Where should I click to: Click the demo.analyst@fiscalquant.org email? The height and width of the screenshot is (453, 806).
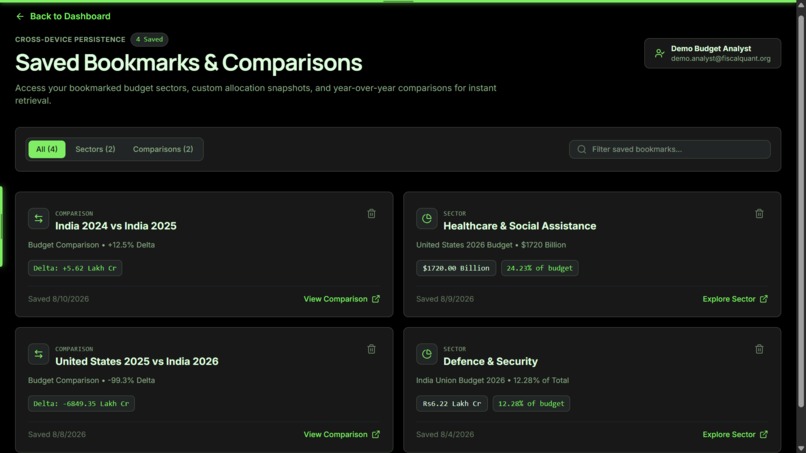[720, 59]
